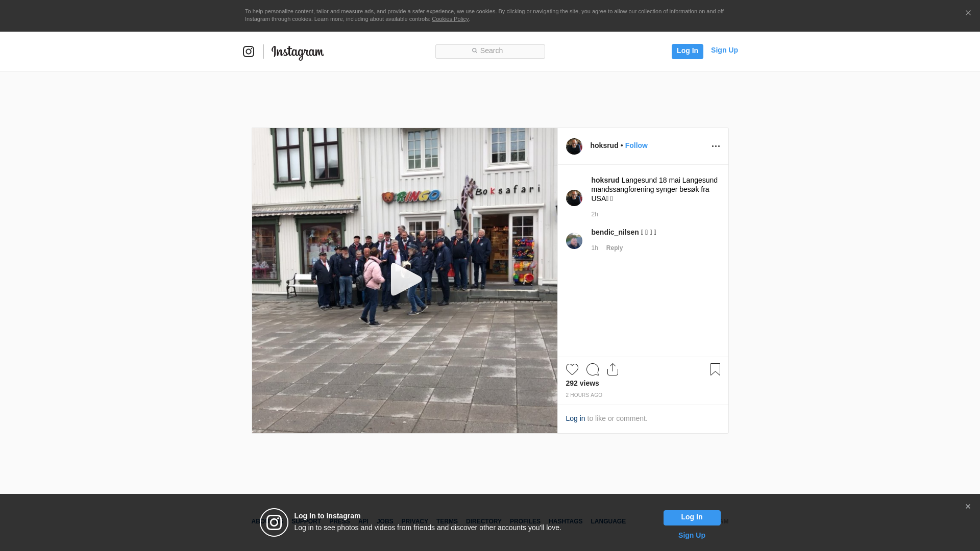The width and height of the screenshot is (980, 551).
Task: Open the LANGUAGE footer selector
Action: pos(608,521)
